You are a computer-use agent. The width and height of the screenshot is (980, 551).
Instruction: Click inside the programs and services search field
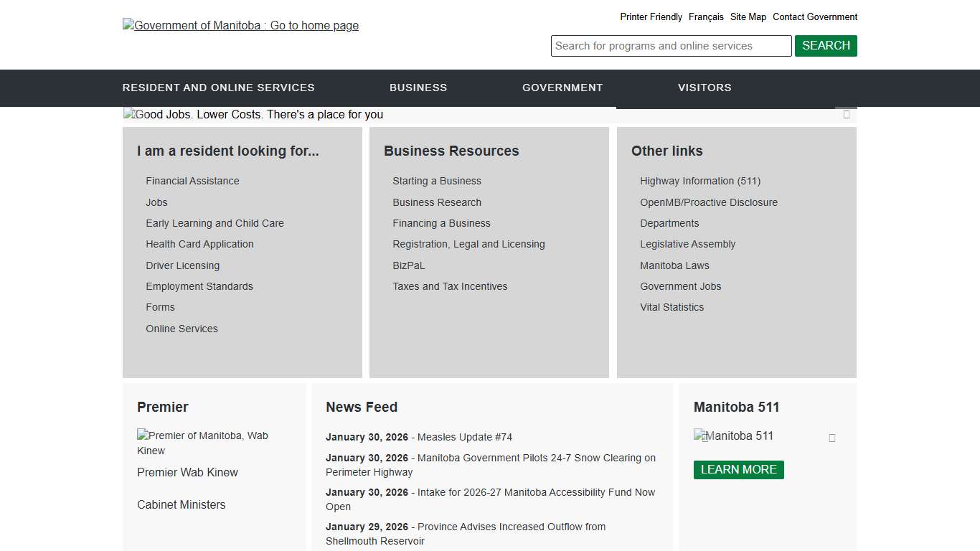point(671,45)
